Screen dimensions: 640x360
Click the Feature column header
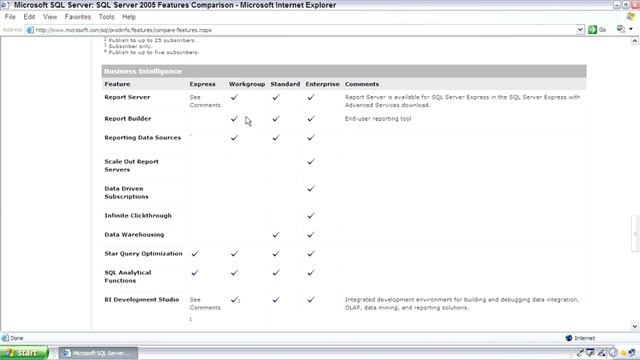tap(117, 84)
